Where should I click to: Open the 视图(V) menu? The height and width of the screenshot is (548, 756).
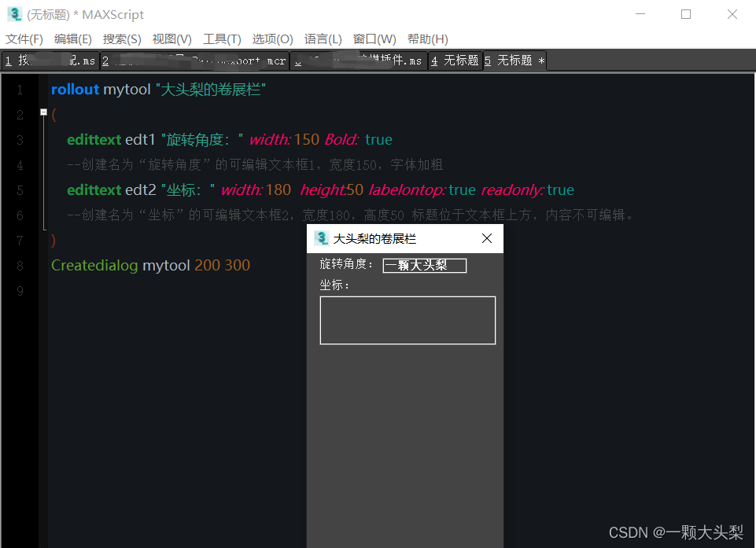172,39
